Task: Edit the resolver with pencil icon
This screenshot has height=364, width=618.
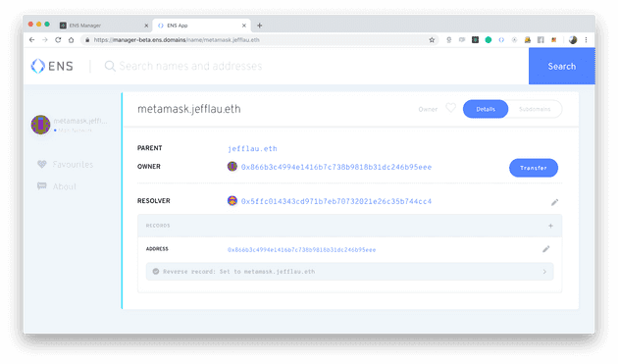Action: [554, 202]
